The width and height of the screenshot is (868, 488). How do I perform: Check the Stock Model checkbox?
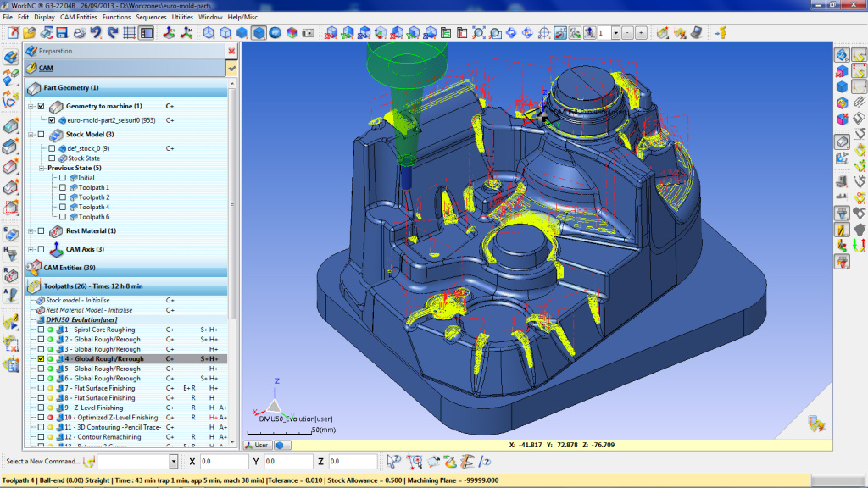tap(41, 134)
